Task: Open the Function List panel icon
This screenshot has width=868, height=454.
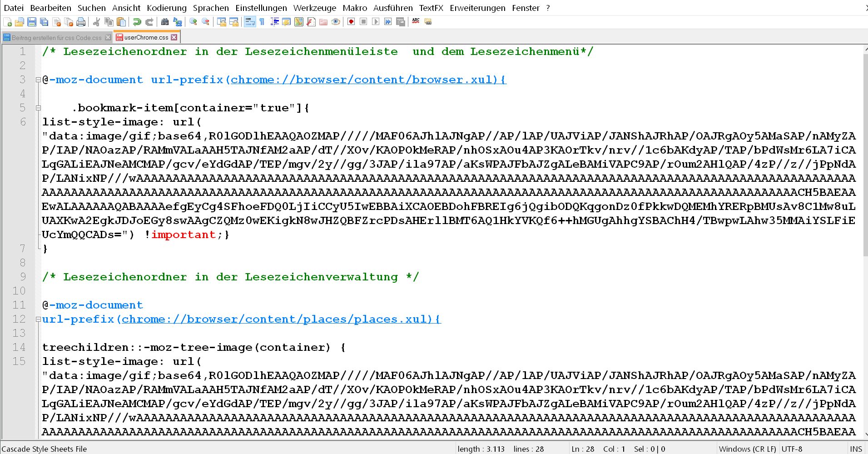Action: pyautogui.click(x=311, y=22)
